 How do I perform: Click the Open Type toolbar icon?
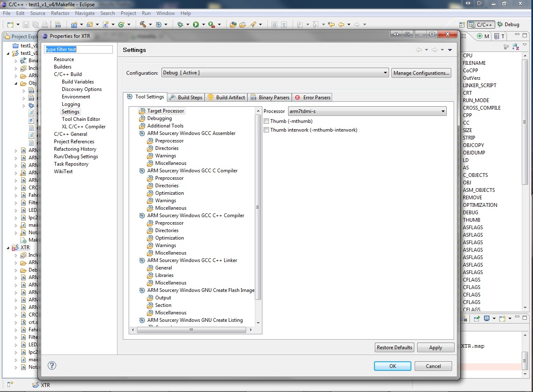233,24
